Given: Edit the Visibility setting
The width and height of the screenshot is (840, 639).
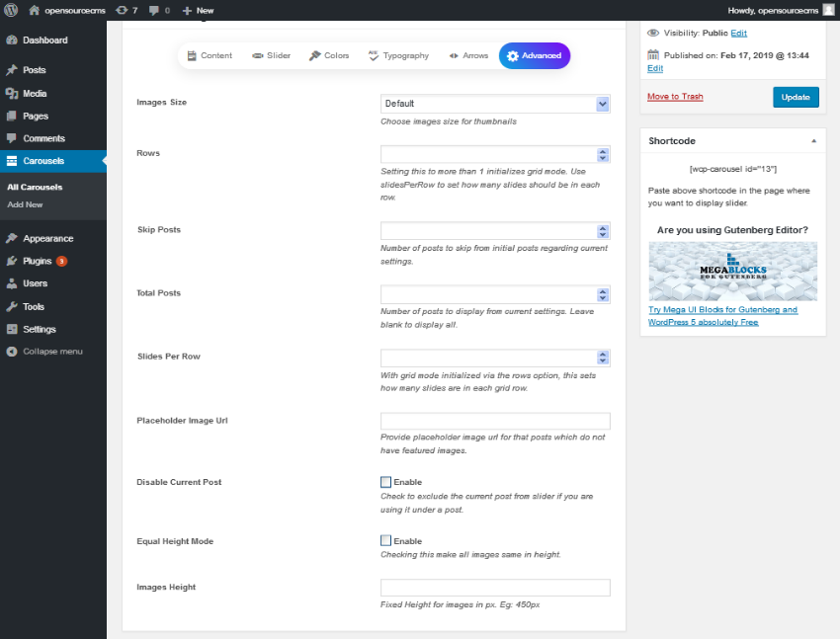Looking at the screenshot, I should (739, 34).
